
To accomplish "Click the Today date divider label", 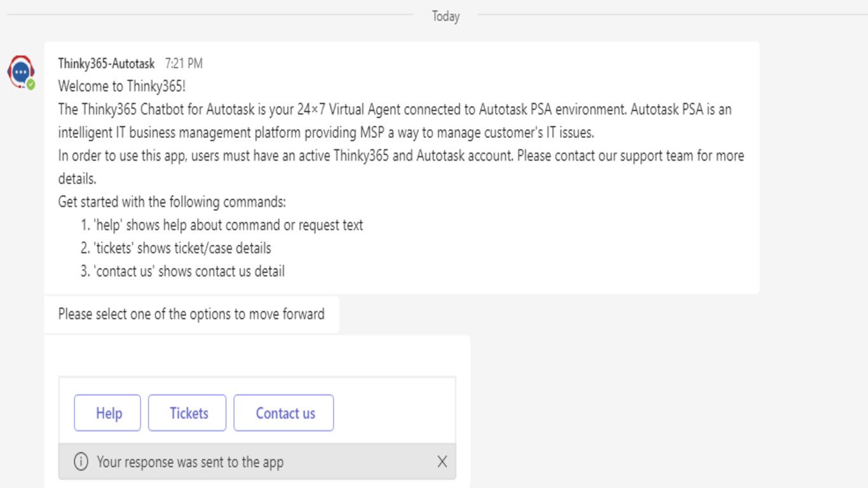I will click(445, 17).
